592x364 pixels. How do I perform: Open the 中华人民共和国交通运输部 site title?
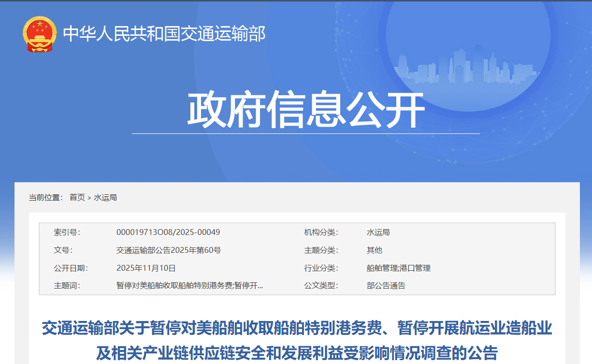164,34
